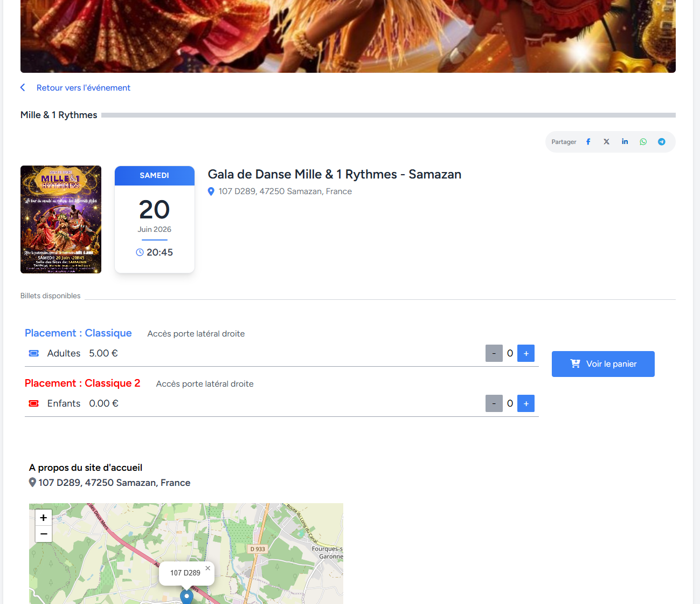Click the Mille & 1 Rythmes event poster
This screenshot has width=700, height=604.
point(60,219)
